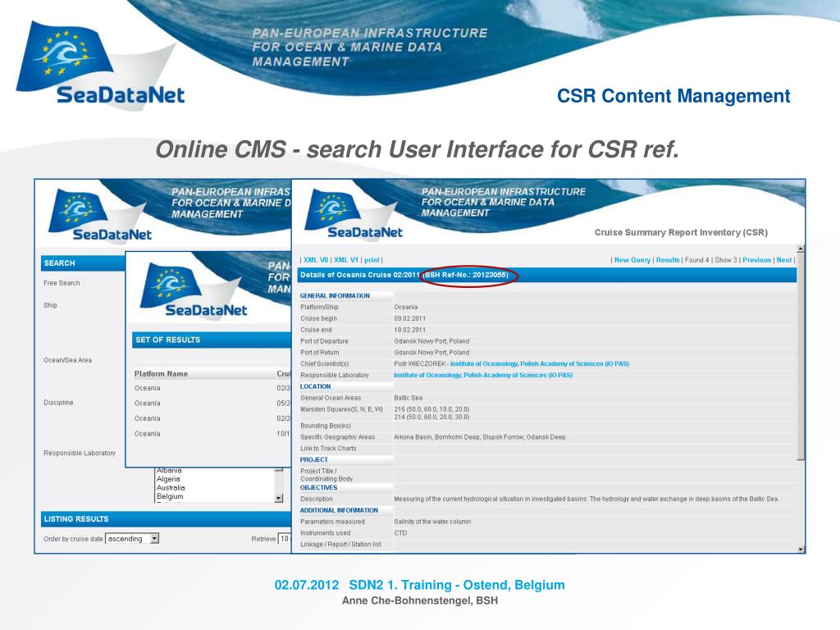Select Australia in the country list

171,487
